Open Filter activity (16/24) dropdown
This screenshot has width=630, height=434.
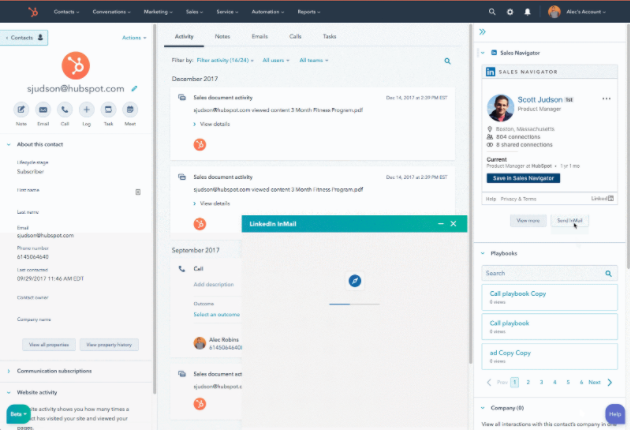[225, 60]
